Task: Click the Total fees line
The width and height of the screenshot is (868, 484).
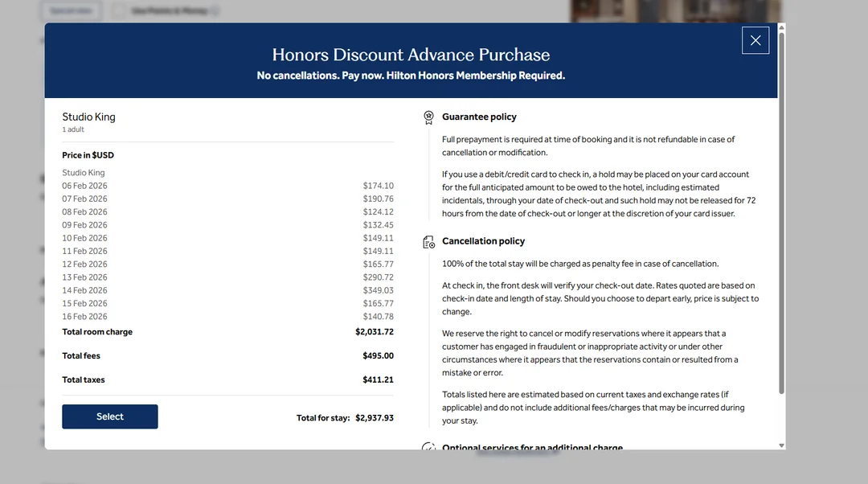Action: tap(227, 356)
